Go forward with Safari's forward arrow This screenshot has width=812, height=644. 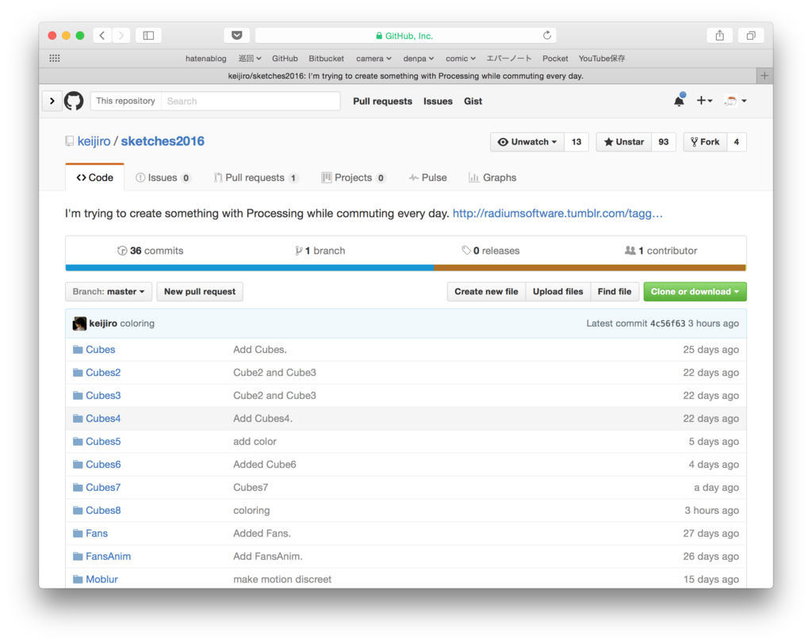[x=121, y=35]
